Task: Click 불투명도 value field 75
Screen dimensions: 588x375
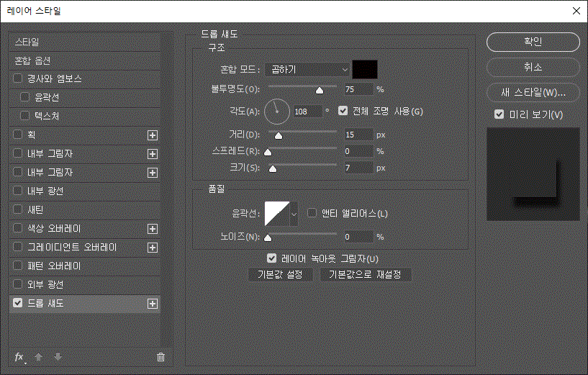Action: (358, 89)
